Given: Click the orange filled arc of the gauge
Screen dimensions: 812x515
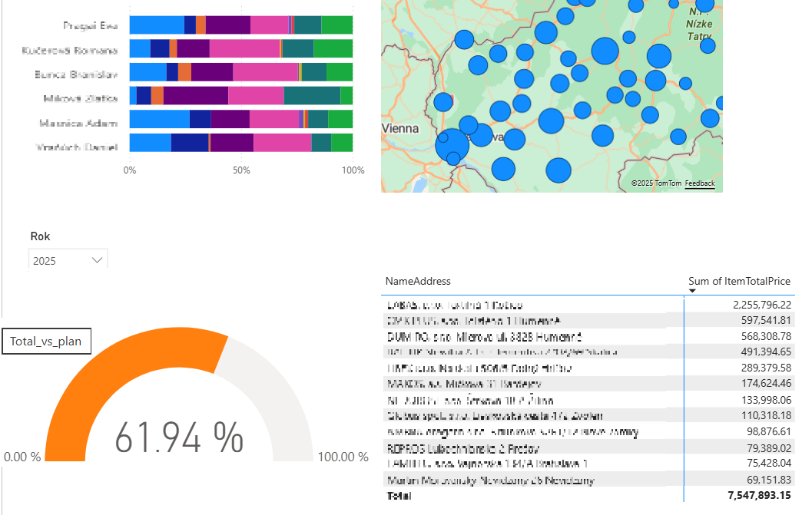Looking at the screenshot, I should 115,361.
